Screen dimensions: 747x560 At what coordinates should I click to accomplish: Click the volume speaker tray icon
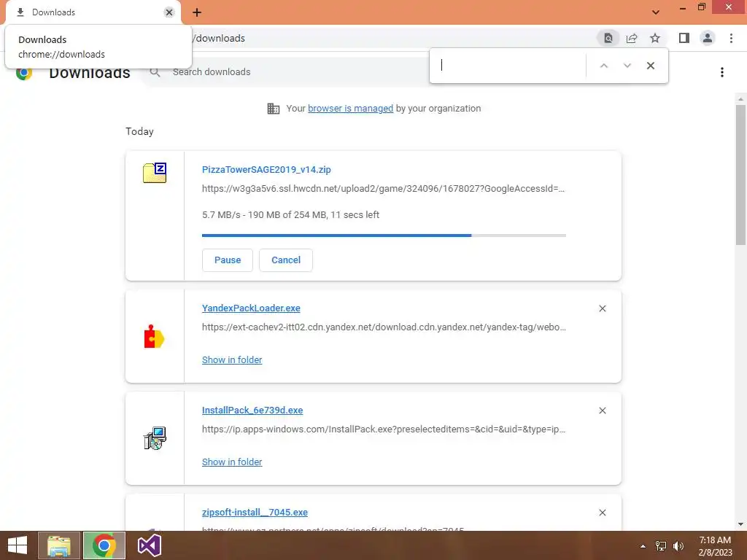(x=678, y=546)
